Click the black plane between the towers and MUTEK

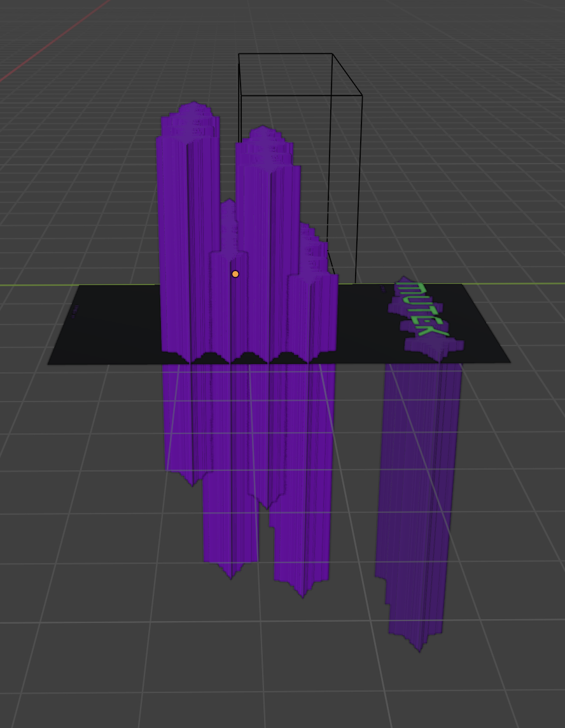pos(363,325)
